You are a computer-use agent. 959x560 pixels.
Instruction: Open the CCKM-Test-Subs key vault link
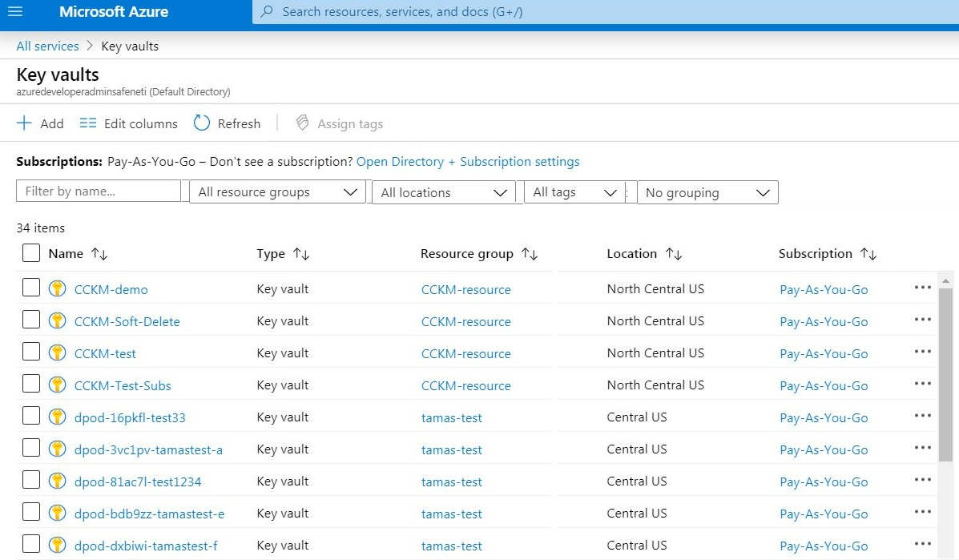(123, 385)
